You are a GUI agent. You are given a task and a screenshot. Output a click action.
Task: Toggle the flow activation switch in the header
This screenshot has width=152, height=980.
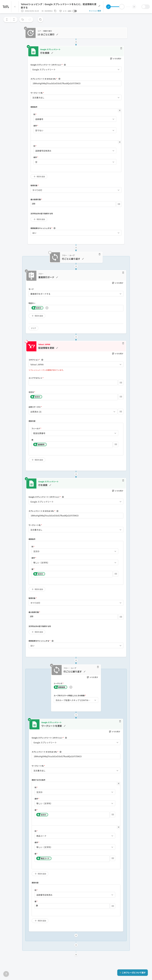[x=146, y=7]
